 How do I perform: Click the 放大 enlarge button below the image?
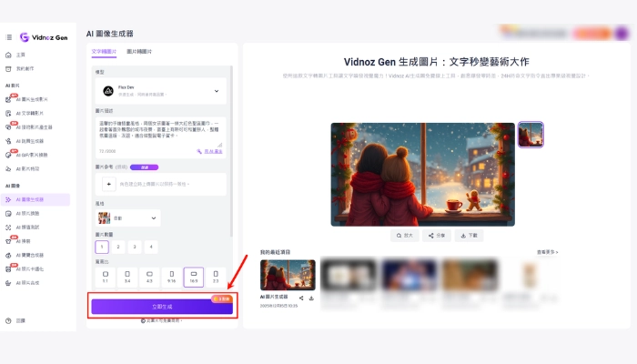click(404, 235)
